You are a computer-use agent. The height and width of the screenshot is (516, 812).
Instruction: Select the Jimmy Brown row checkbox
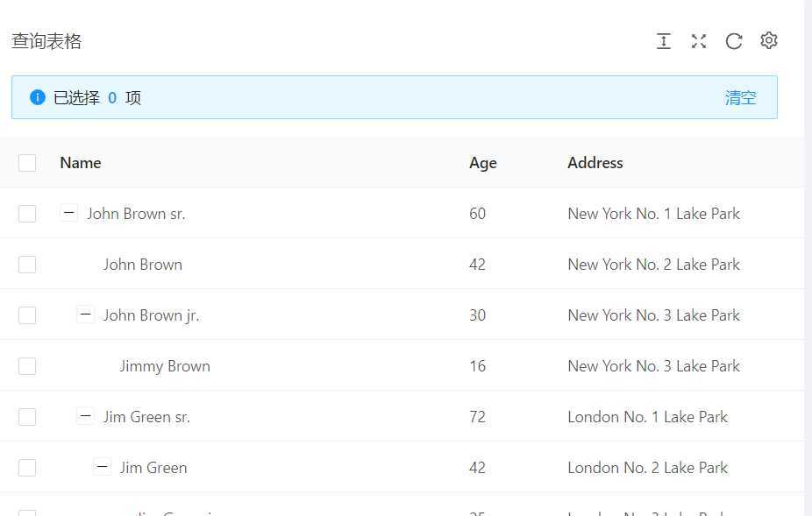tap(27, 366)
